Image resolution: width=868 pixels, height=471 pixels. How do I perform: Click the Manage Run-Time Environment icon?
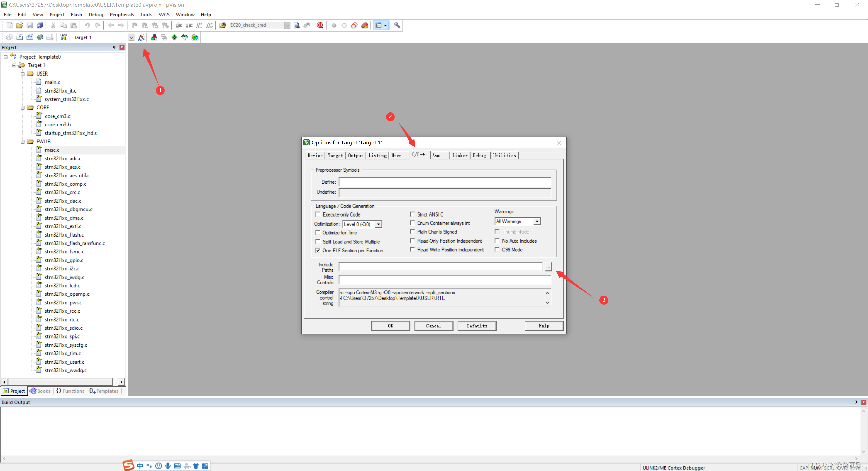(174, 37)
